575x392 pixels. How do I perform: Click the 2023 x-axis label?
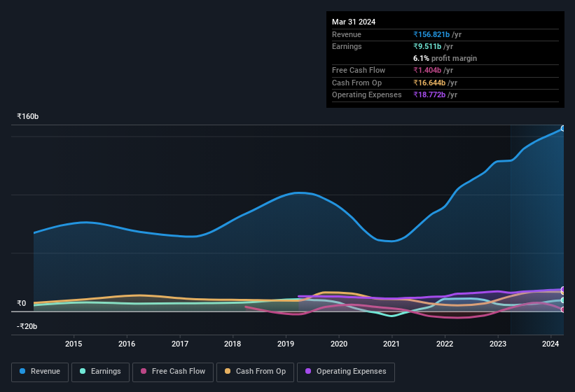(x=498, y=344)
